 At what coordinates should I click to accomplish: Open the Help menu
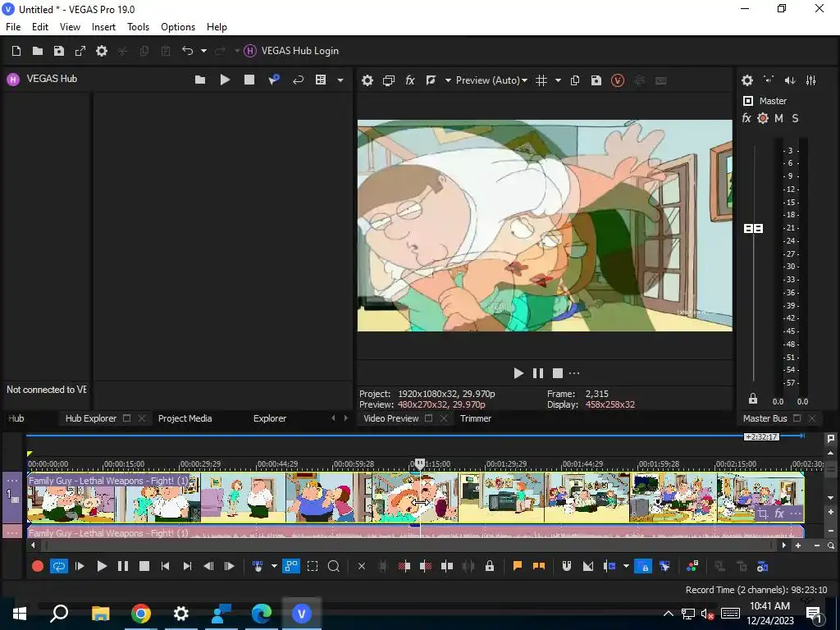coord(217,27)
